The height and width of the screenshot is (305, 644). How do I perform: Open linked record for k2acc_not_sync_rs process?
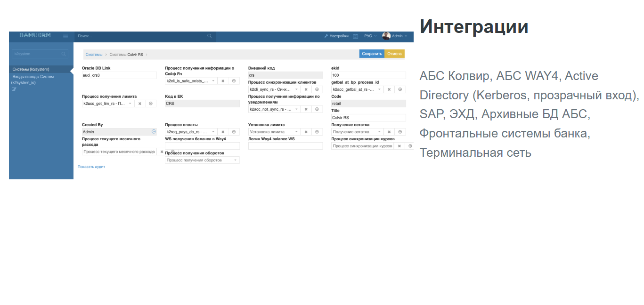(317, 109)
